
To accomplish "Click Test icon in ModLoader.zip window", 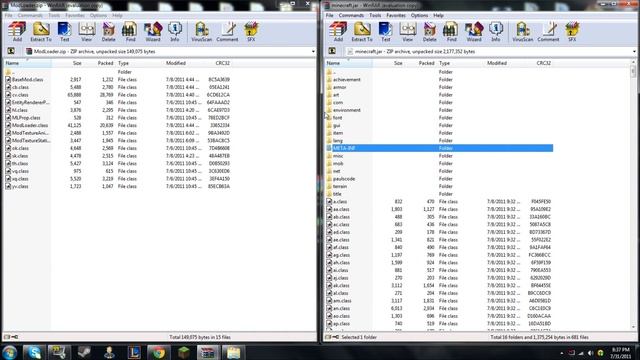I will click(64, 32).
